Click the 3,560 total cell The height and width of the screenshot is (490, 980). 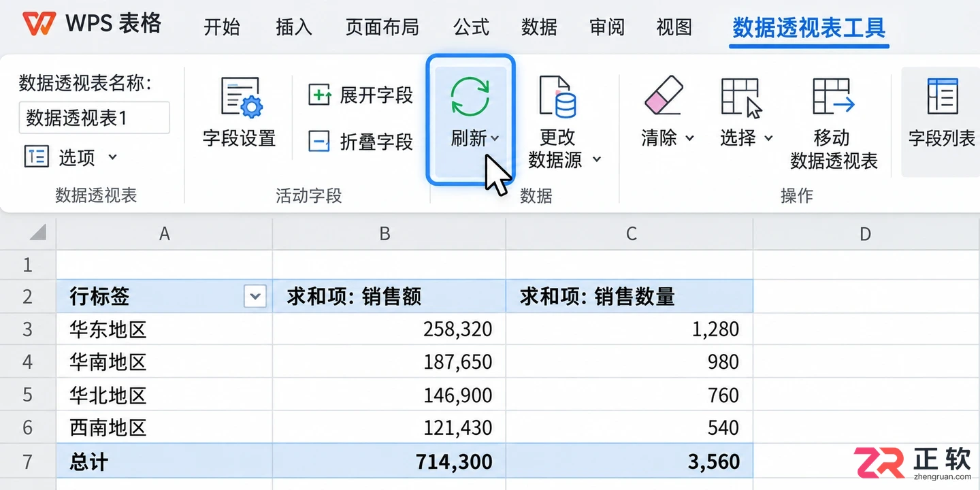pyautogui.click(x=630, y=461)
